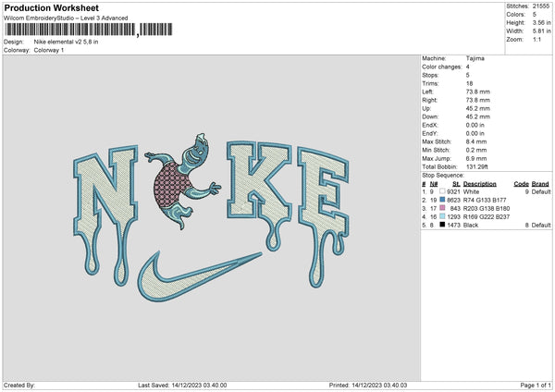Click the Max Jump value 6.9 mm
This screenshot has width=555, height=392.
click(x=476, y=158)
